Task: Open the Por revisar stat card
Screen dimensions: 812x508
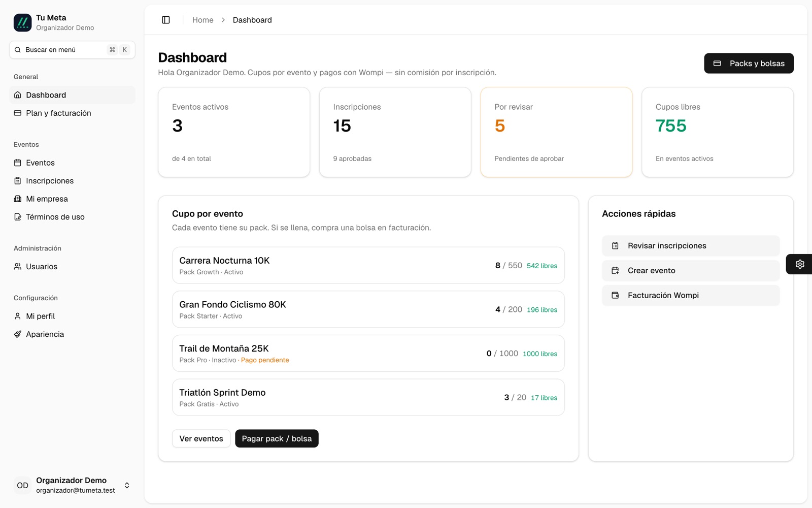Action: pyautogui.click(x=556, y=132)
